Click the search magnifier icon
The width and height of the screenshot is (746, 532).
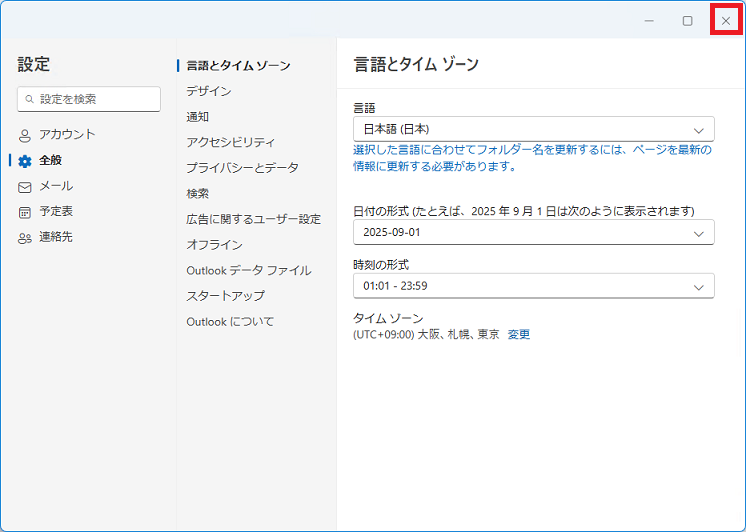(31, 99)
